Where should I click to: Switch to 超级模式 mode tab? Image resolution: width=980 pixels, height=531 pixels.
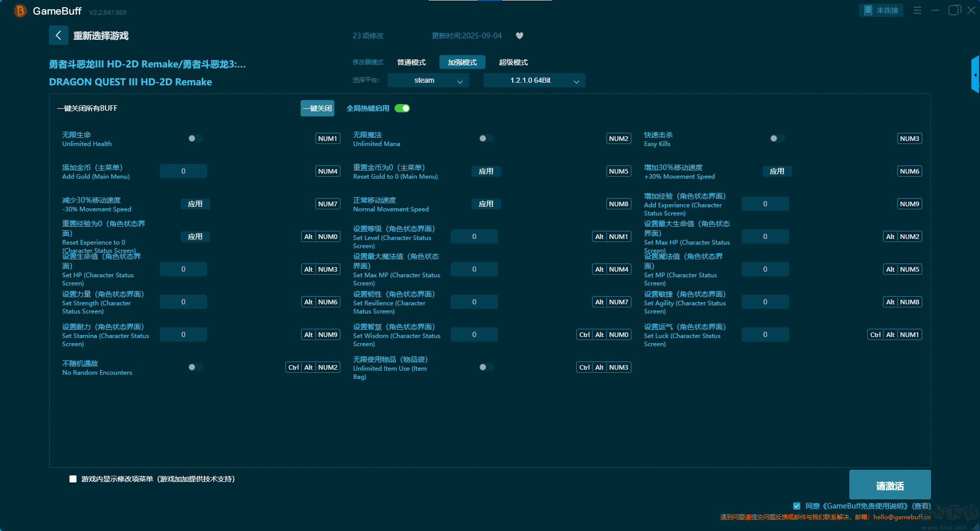click(513, 62)
